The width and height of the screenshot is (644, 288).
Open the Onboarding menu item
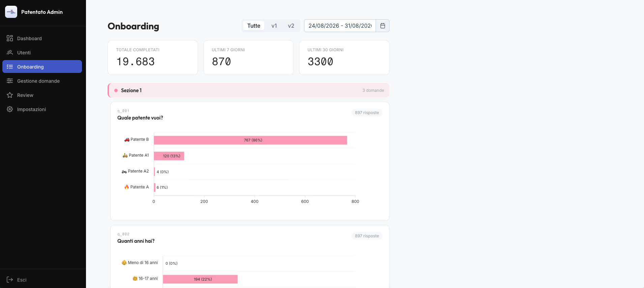(x=42, y=67)
